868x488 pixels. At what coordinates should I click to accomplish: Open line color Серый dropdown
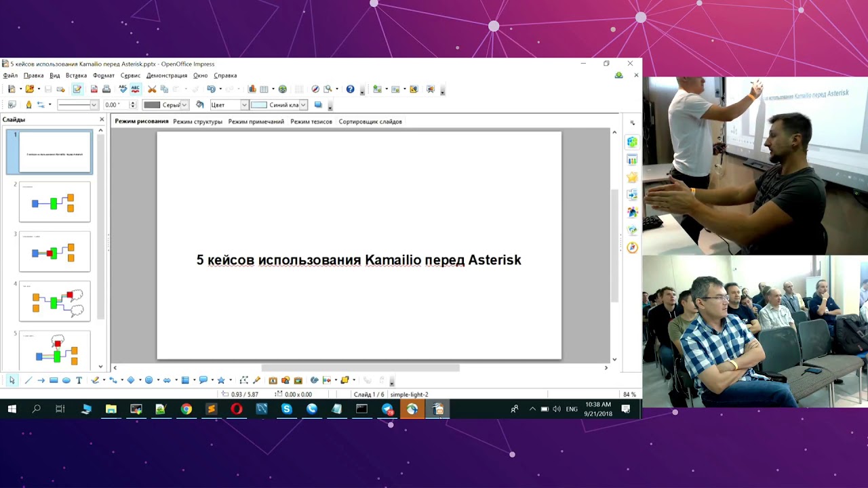184,105
